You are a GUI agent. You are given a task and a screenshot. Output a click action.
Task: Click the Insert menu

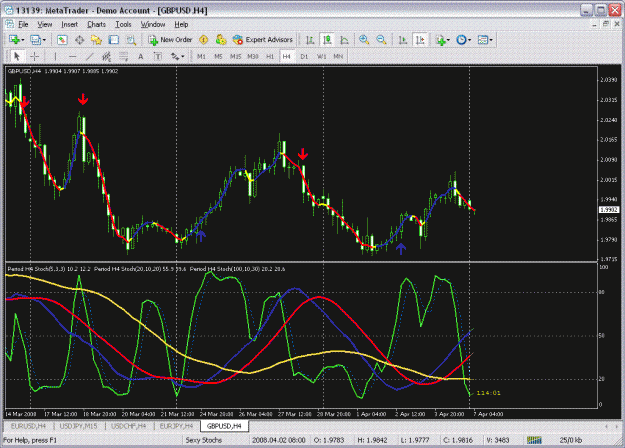pos(69,25)
